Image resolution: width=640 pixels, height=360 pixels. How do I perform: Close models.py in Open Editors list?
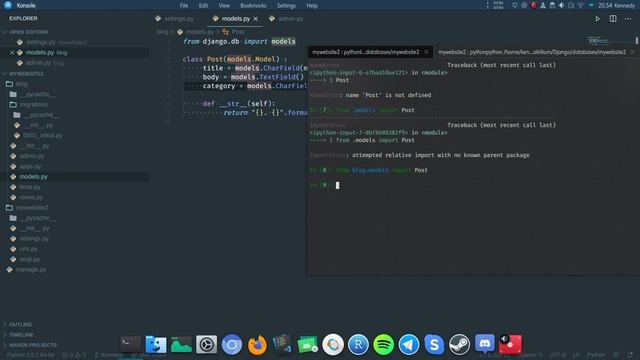click(12, 53)
